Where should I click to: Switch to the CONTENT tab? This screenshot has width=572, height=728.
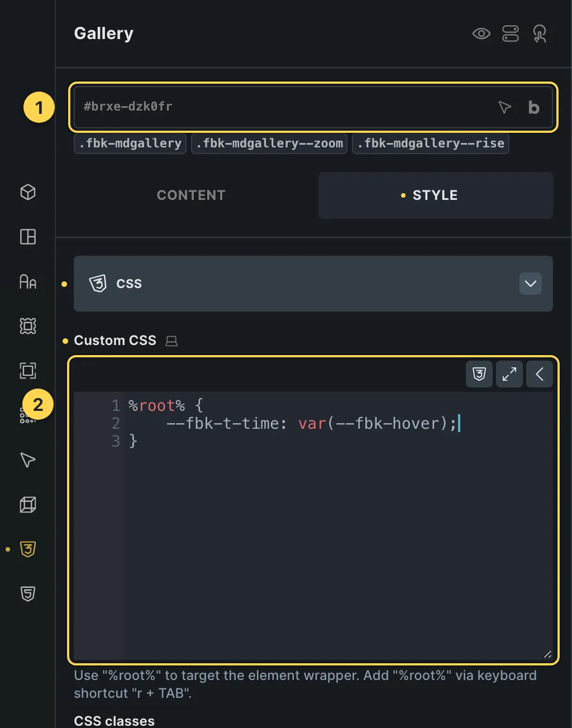pos(191,195)
